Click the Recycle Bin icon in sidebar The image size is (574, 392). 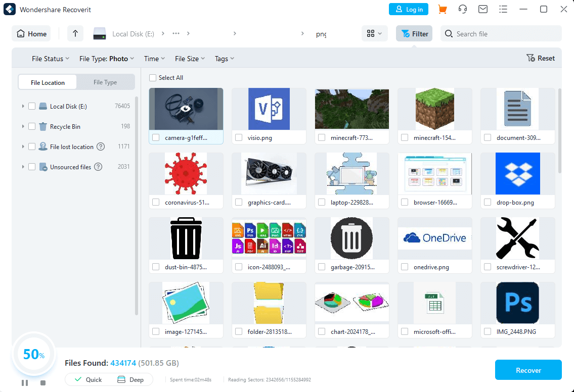coord(43,126)
